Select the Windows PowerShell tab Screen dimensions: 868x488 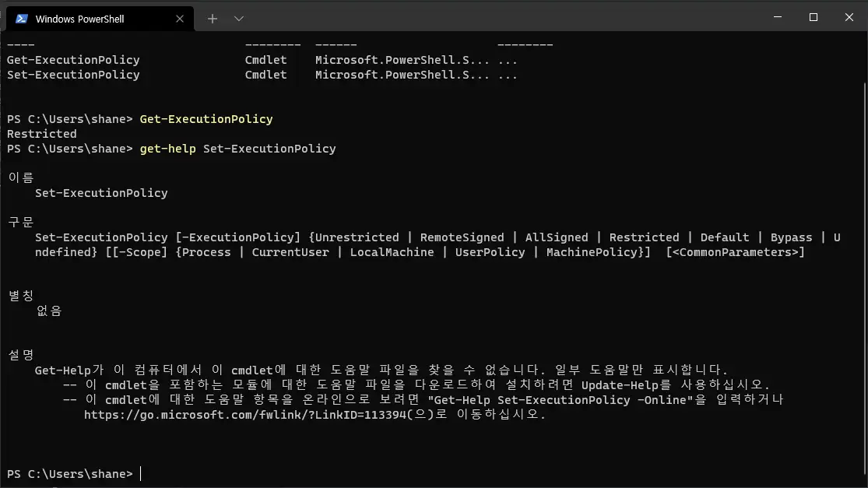point(100,19)
